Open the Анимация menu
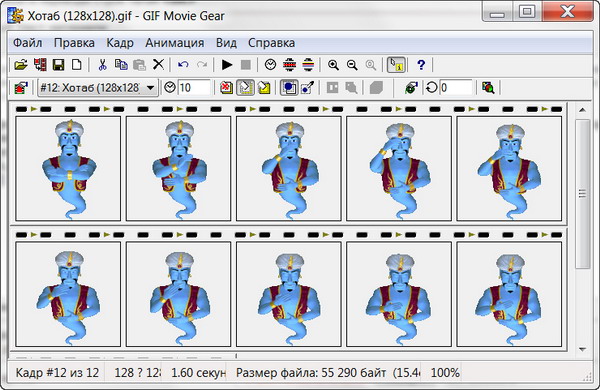Image resolution: width=600 pixels, height=390 pixels. coord(174,43)
